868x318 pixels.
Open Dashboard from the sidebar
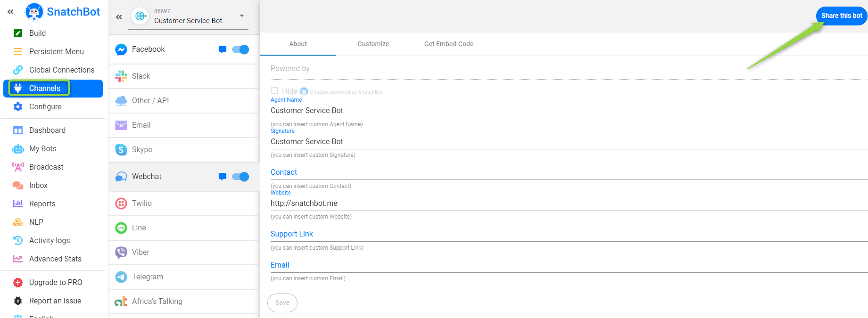pos(47,130)
